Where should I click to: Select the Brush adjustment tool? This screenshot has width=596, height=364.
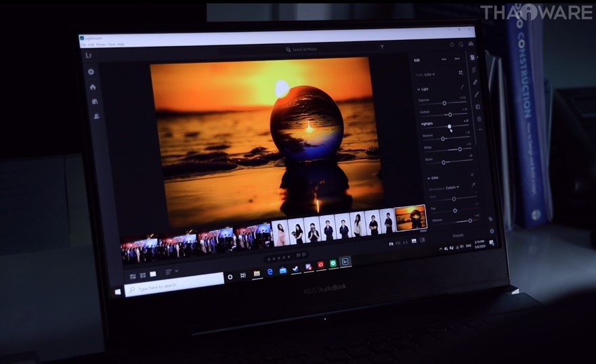(476, 95)
